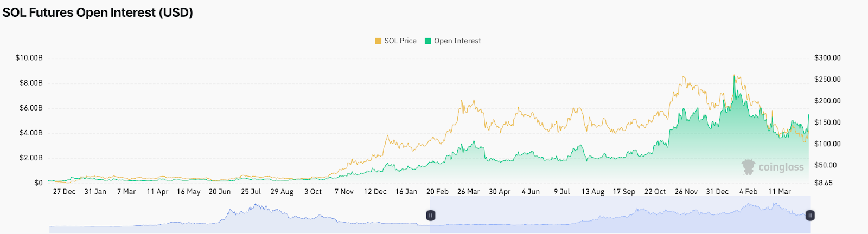Toggle the SOL Price legend series
Viewport: 868px width, 234px height.
pos(400,41)
